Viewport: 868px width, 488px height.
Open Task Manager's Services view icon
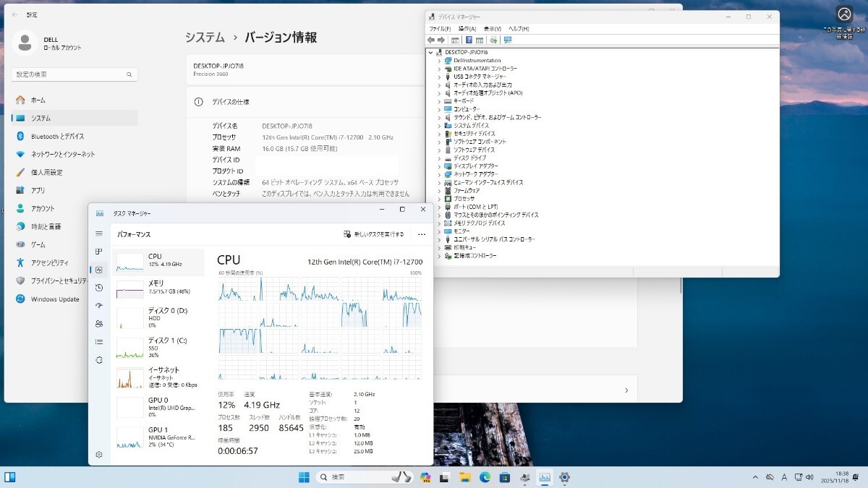[x=99, y=359]
